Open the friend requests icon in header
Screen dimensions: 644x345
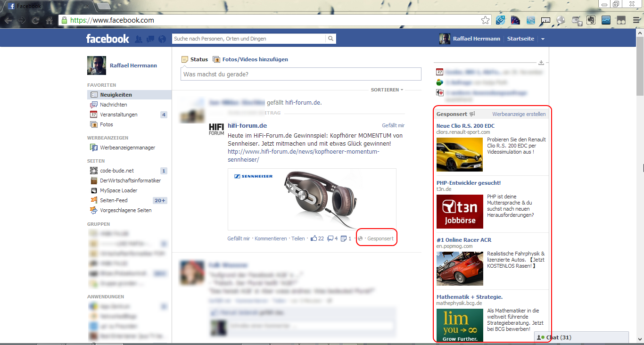coord(139,39)
